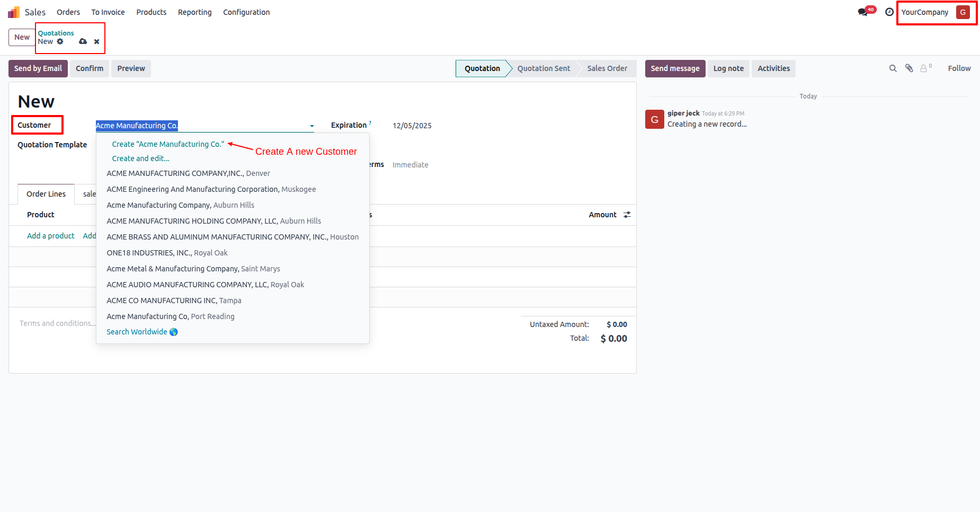The image size is (980, 512).
Task: Discard changes with the X icon
Action: tap(96, 41)
